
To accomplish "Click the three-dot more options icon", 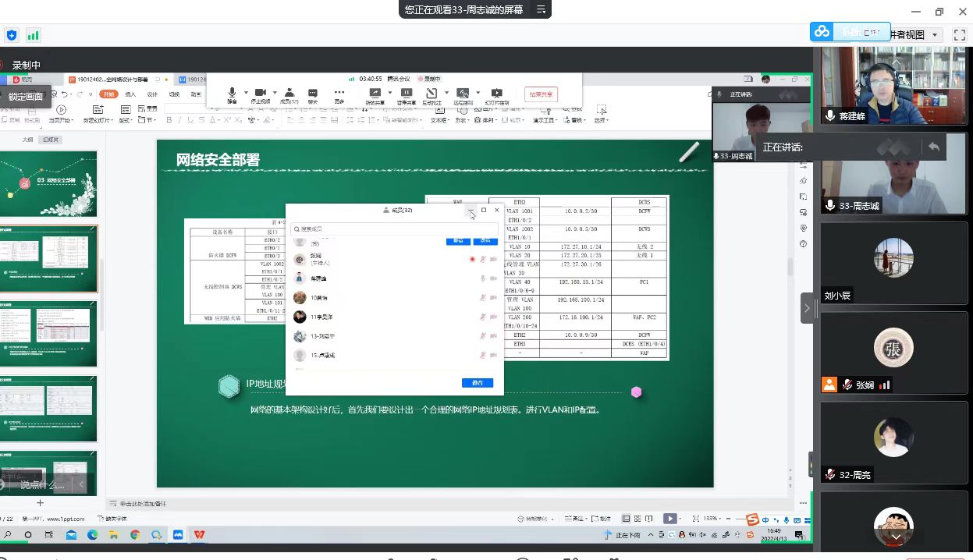I will (x=339, y=93).
